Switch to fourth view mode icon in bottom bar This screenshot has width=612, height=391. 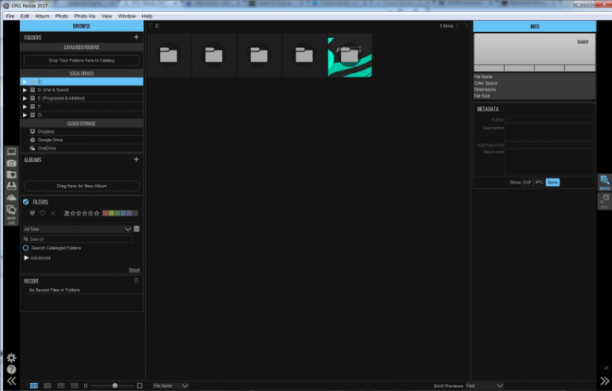74,386
